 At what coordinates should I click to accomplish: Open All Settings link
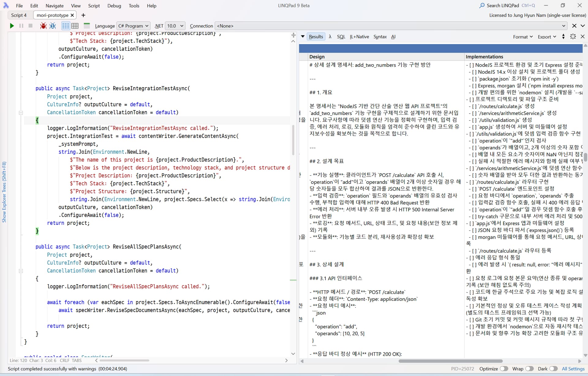(x=573, y=369)
